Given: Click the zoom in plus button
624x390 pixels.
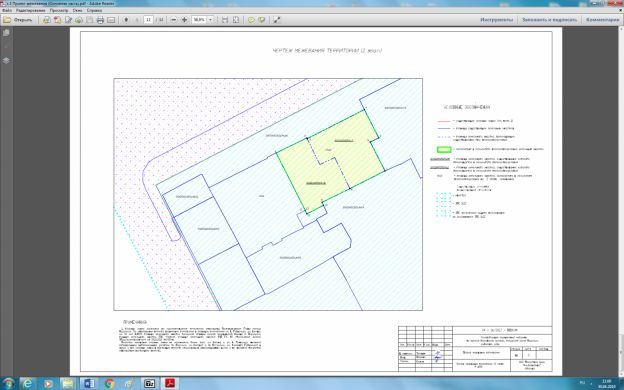Looking at the screenshot, I should pos(184,20).
